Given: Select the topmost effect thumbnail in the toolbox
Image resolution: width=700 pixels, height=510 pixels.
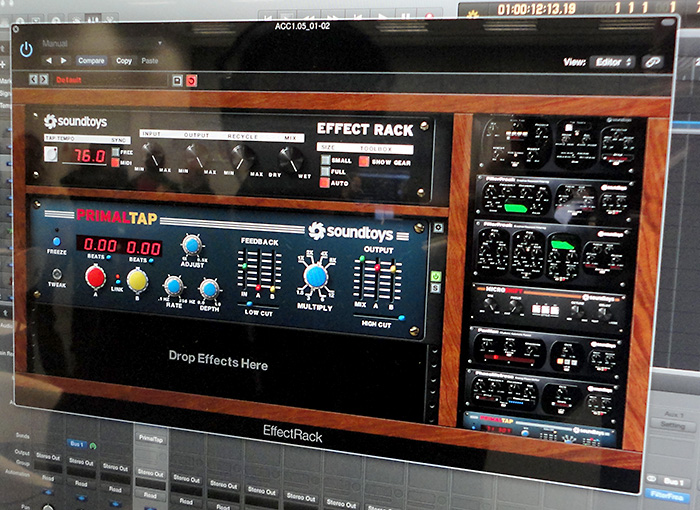Looking at the screenshot, I should point(559,144).
